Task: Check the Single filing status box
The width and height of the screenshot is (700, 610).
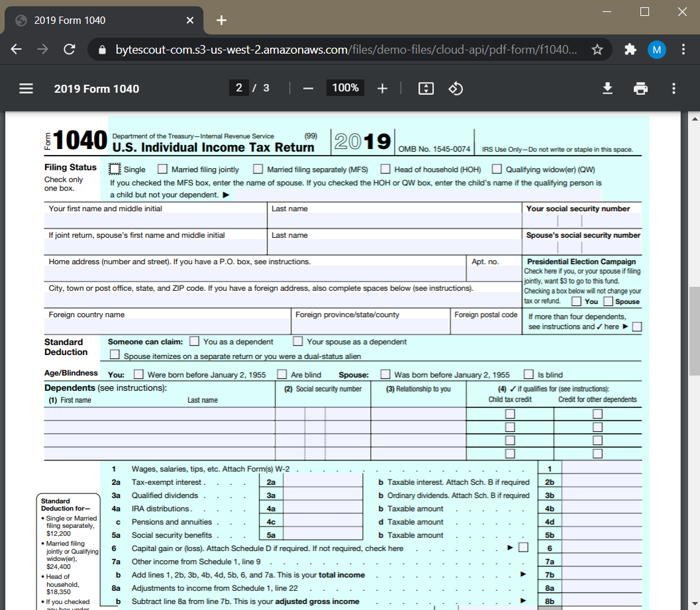Action: pyautogui.click(x=114, y=169)
